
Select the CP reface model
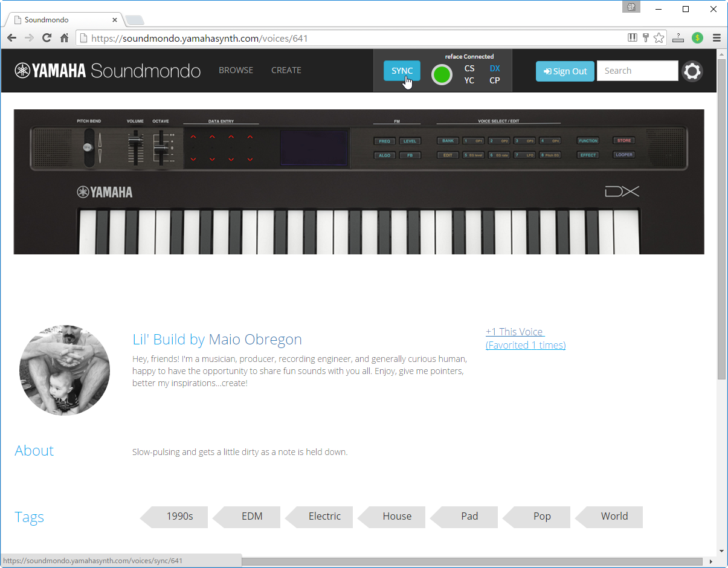click(x=495, y=80)
